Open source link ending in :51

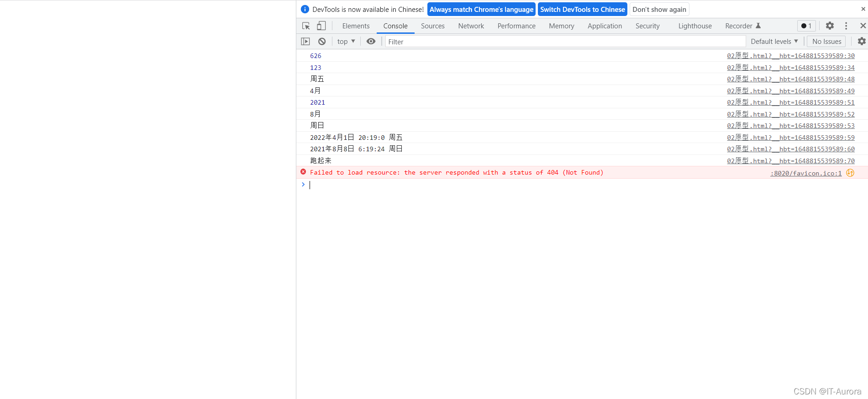[791, 102]
